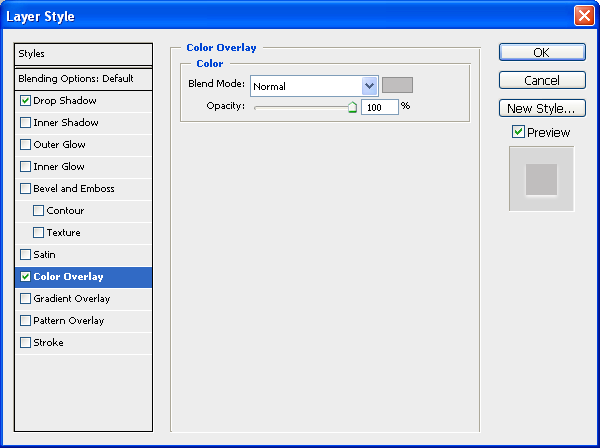600x448 pixels.
Task: Check the Bevel and Emboss box
Action: click(25, 189)
